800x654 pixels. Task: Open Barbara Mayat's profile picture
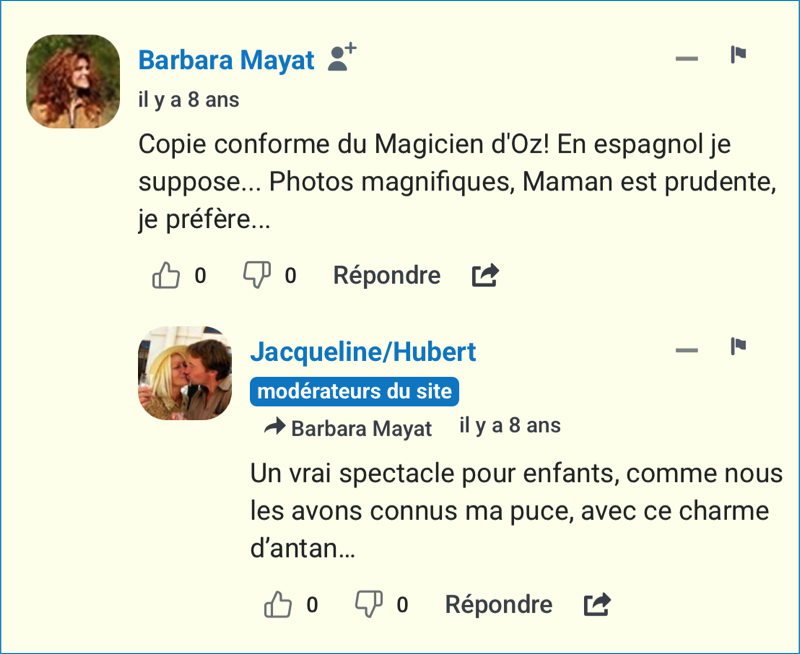(x=73, y=81)
